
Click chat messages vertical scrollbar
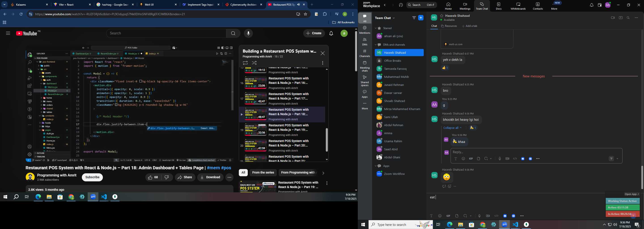(642, 178)
